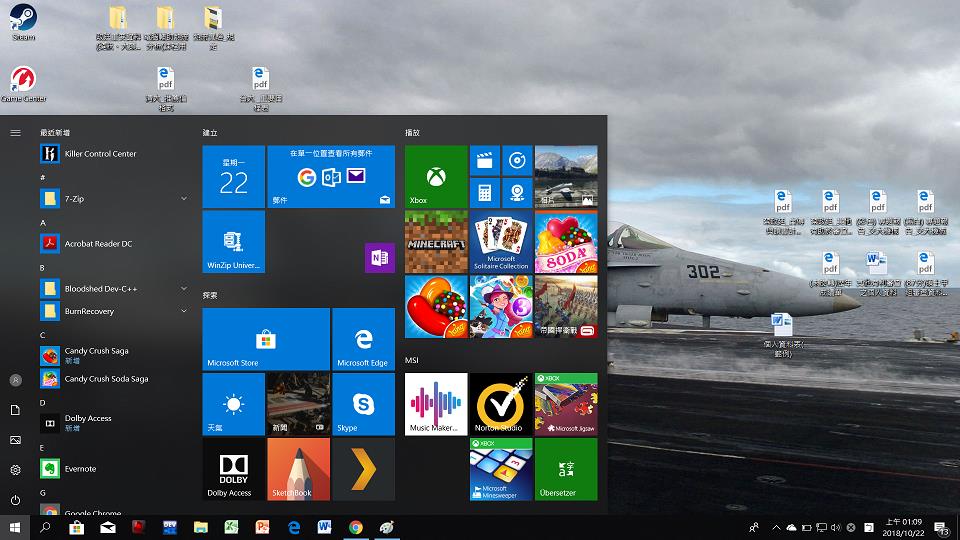Image resolution: width=960 pixels, height=540 pixels.
Task: Open the Groove Music disc tile
Action: click(517, 160)
